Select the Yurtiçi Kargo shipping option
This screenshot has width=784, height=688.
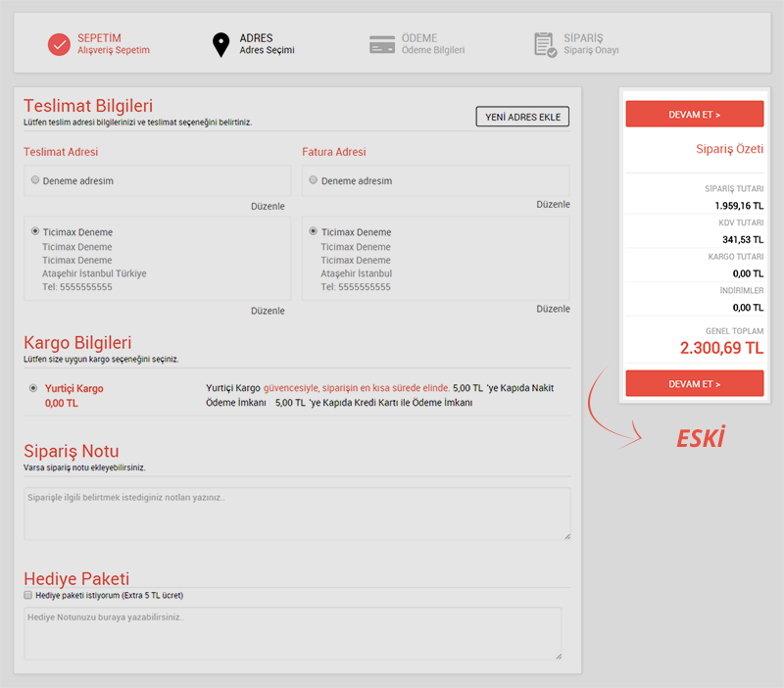tap(34, 388)
